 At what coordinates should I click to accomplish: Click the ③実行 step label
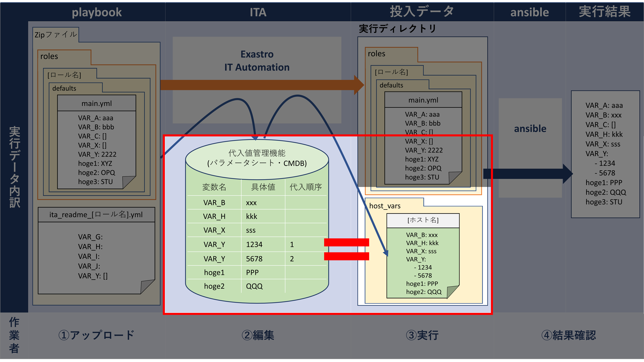[x=422, y=335]
